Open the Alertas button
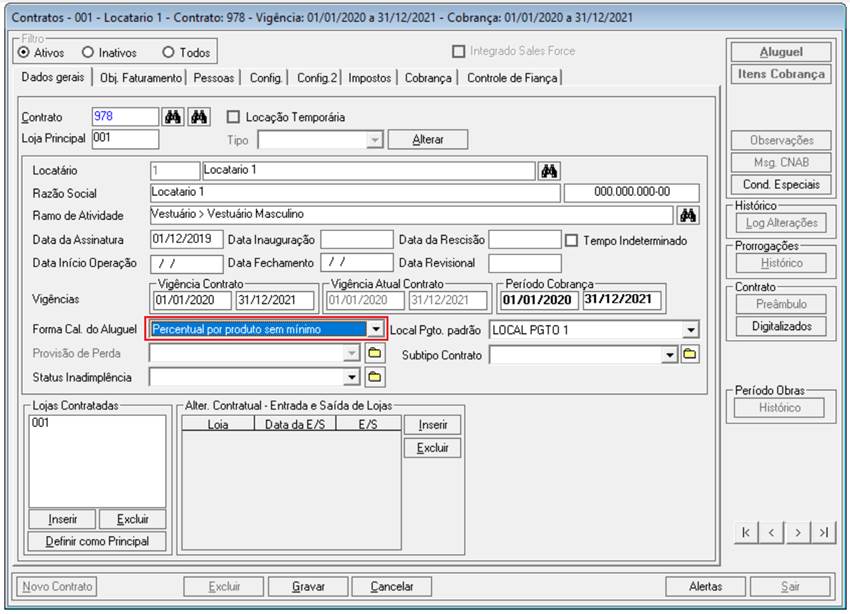The image size is (850, 614). pyautogui.click(x=705, y=586)
